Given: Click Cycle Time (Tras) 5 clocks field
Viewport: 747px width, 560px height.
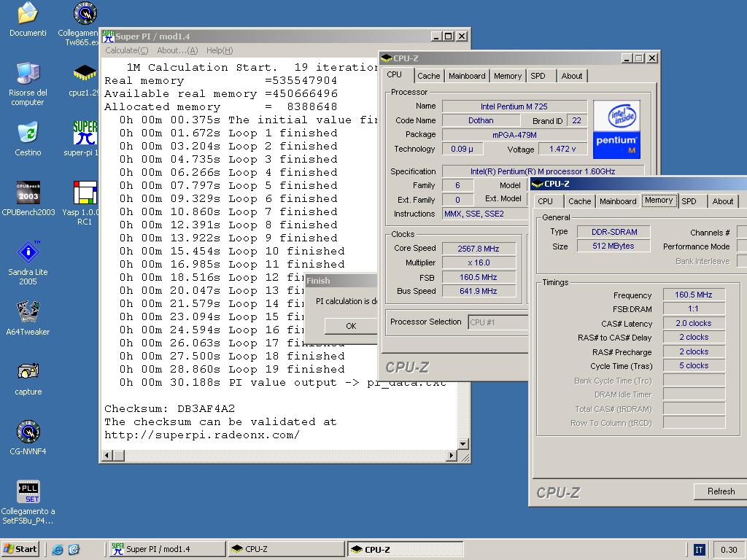Looking at the screenshot, I should (x=694, y=365).
